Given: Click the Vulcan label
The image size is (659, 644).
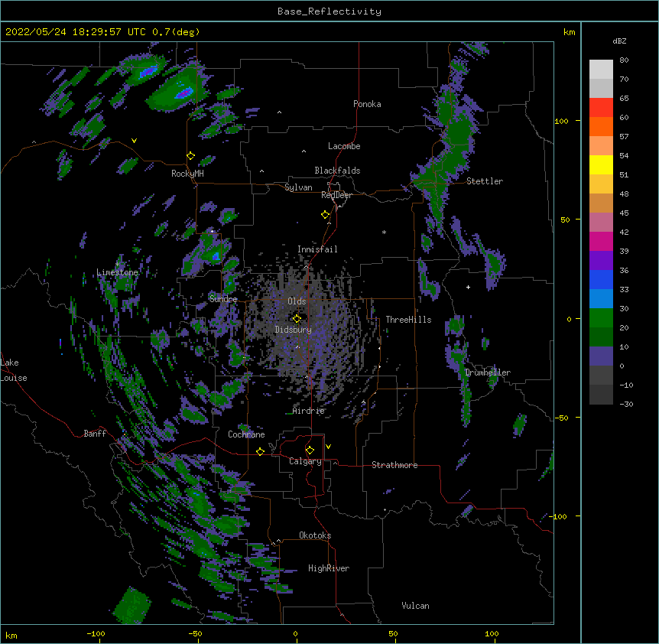Looking at the screenshot, I should coord(415,606).
